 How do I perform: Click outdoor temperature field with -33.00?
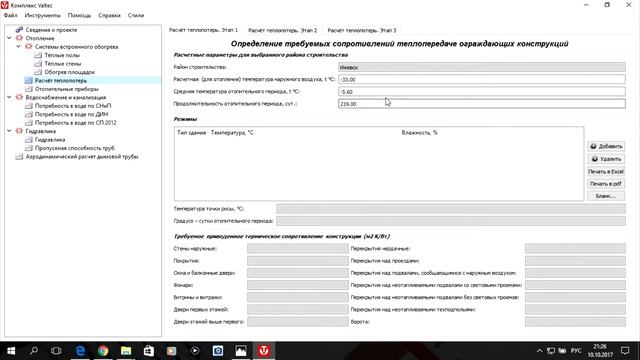(482, 80)
